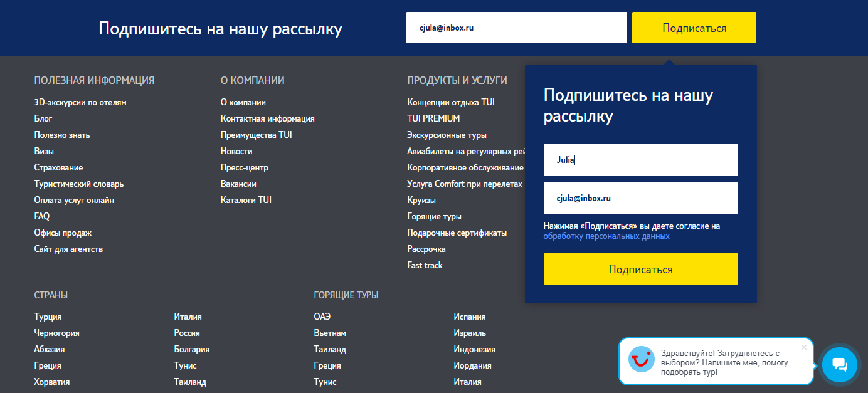Click the email field in the popup form
The height and width of the screenshot is (393, 868).
click(640, 198)
